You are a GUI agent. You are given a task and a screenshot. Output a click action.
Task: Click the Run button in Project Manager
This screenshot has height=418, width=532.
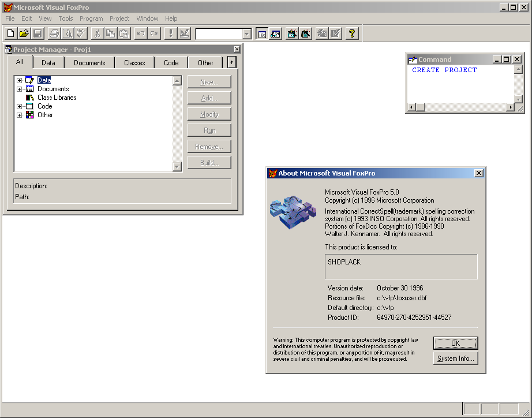click(x=209, y=130)
